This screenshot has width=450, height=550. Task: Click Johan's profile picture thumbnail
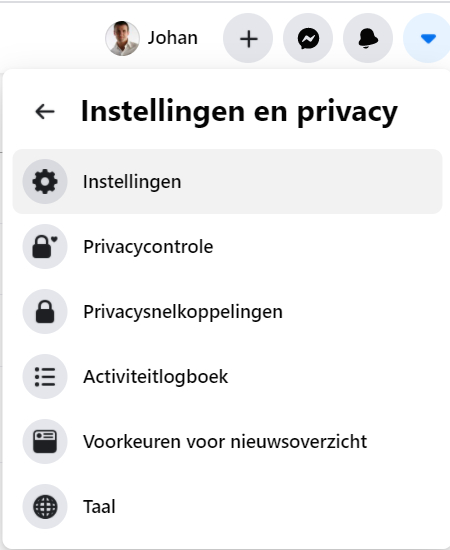(122, 38)
